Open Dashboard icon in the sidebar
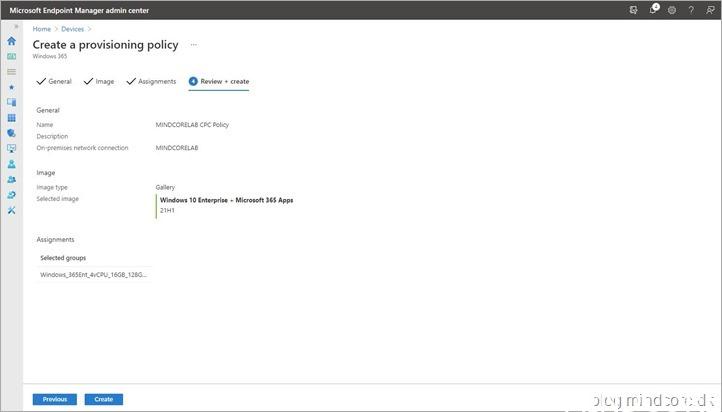Image resolution: width=722 pixels, height=412 pixels. coord(11,57)
